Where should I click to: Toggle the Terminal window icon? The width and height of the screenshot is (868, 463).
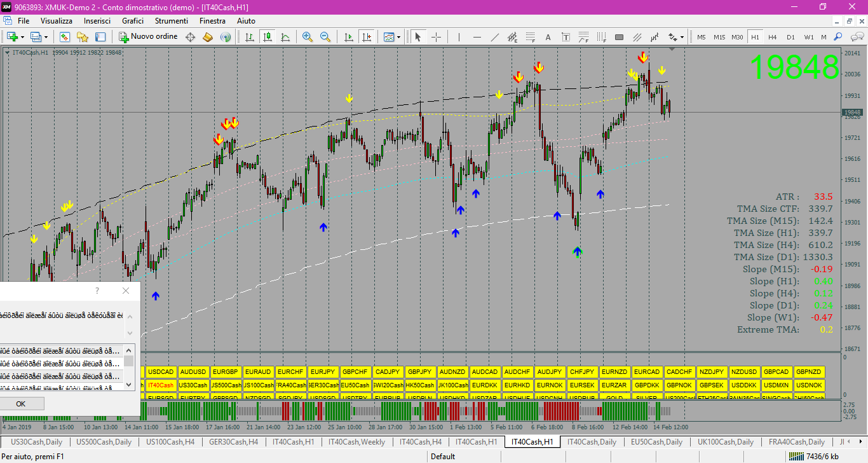(x=100, y=37)
